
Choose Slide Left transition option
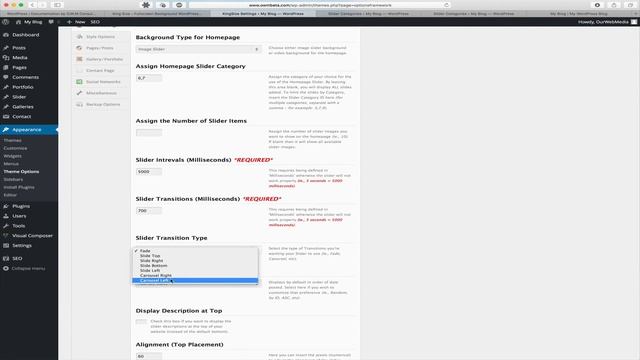click(x=195, y=270)
